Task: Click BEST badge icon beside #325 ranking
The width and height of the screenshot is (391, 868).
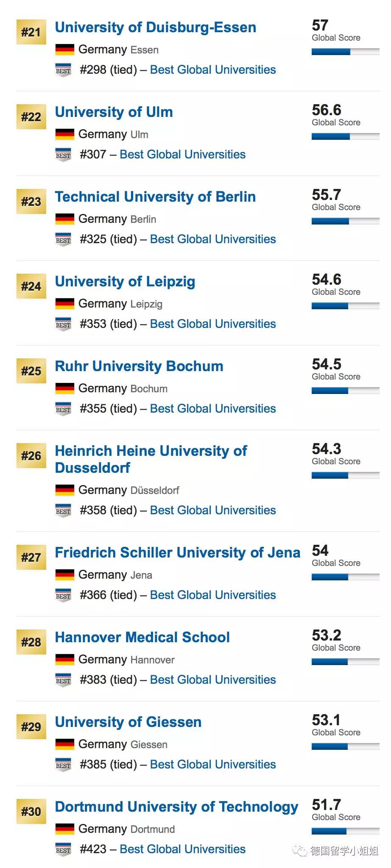Action: (x=63, y=240)
